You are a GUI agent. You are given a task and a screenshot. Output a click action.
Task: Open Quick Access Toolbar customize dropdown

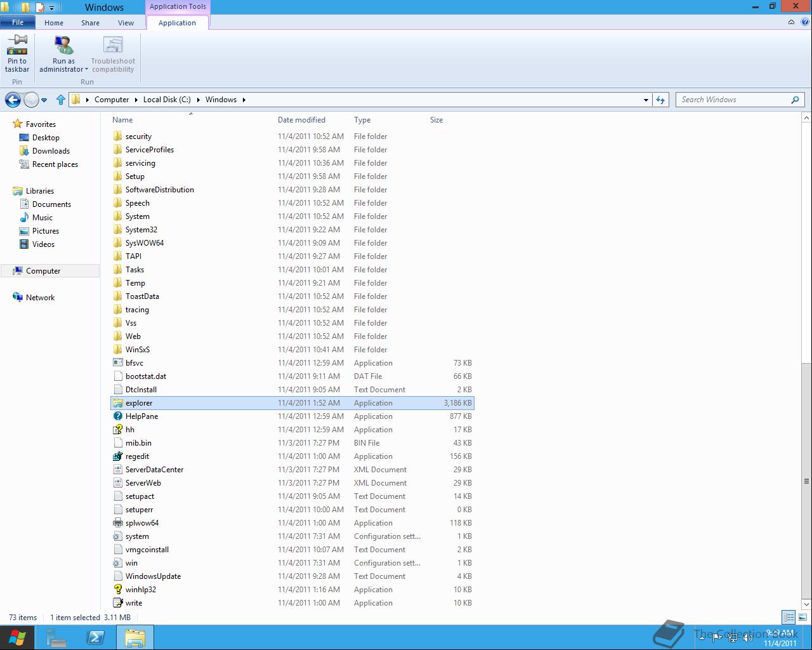coord(52,8)
